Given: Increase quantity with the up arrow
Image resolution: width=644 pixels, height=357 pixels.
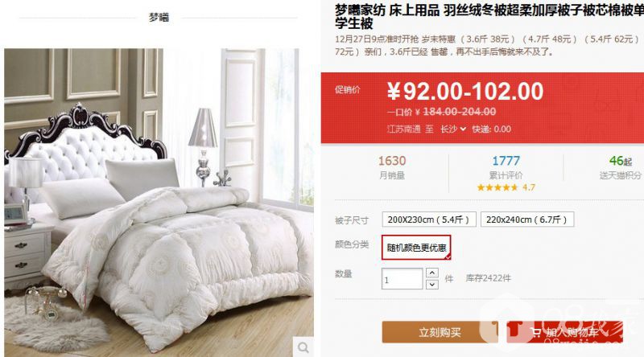Looking at the screenshot, I should [432, 273].
